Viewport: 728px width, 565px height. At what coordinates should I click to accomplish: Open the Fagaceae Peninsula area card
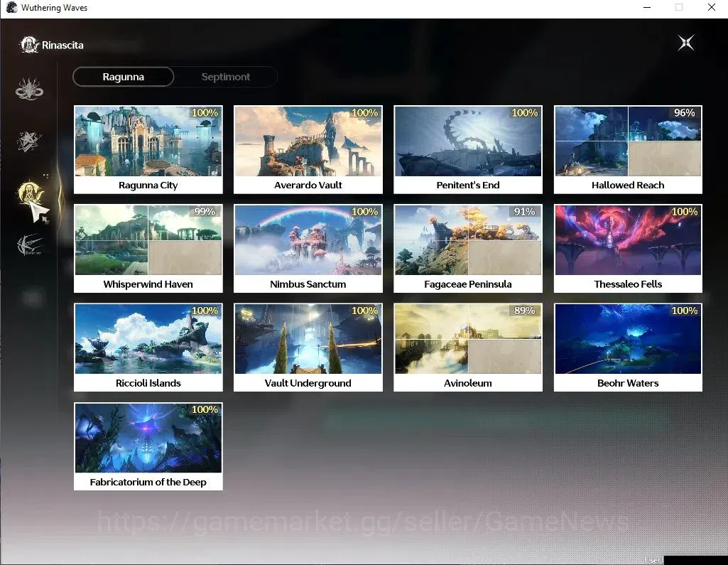(x=468, y=249)
